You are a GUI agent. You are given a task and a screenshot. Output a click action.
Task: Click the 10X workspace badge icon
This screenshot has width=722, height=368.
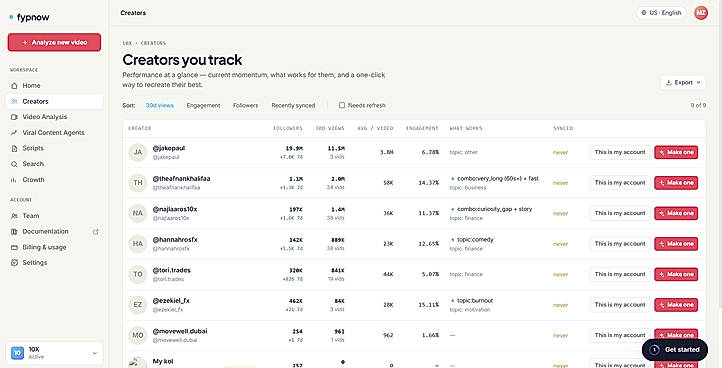17,353
